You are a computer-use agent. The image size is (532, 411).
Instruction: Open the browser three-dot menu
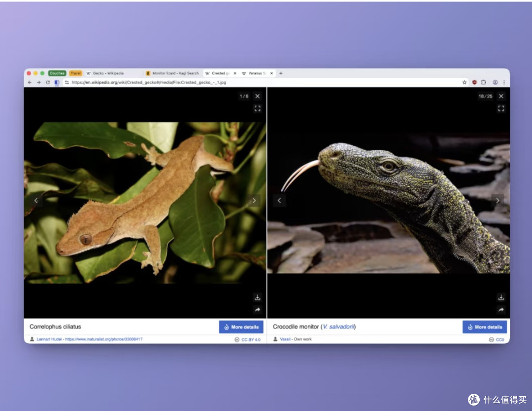pyautogui.click(x=504, y=82)
